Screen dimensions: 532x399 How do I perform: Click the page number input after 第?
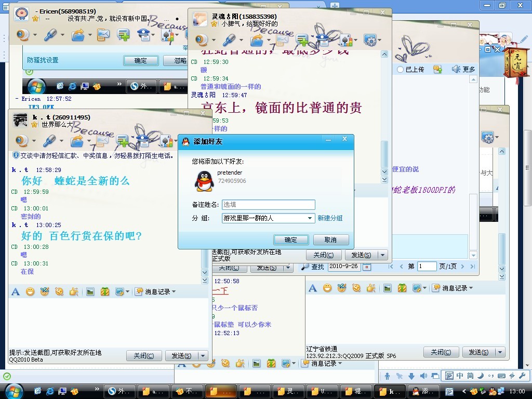point(427,267)
